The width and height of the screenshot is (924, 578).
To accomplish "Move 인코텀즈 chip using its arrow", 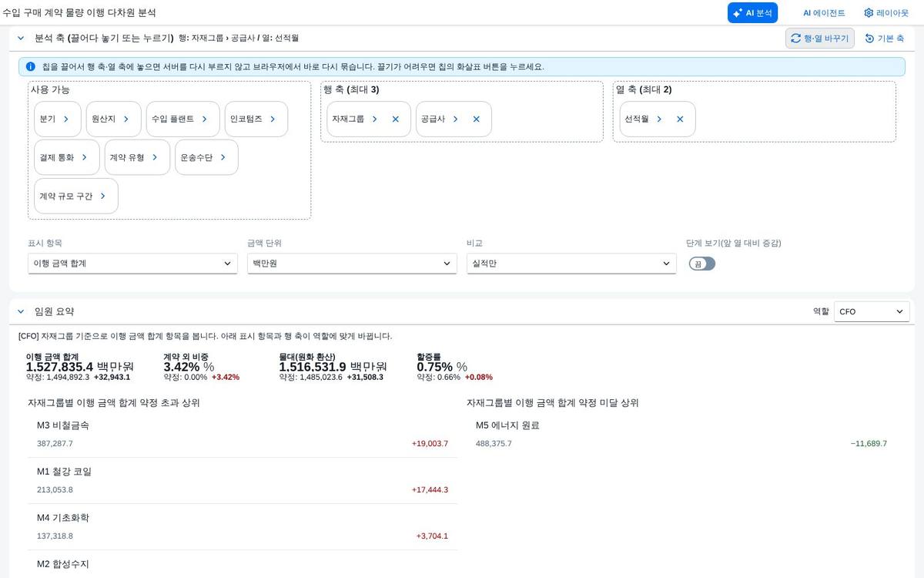I will pyautogui.click(x=273, y=119).
